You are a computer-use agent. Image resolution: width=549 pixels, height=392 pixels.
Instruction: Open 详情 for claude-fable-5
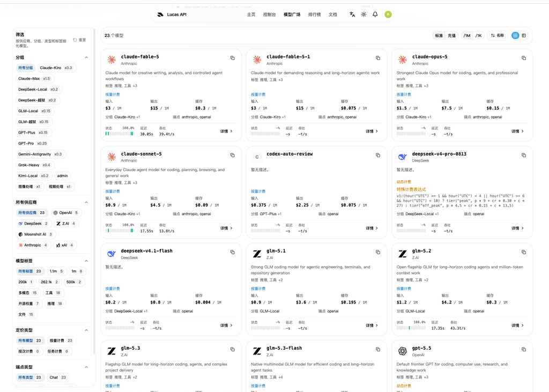tap(227, 131)
